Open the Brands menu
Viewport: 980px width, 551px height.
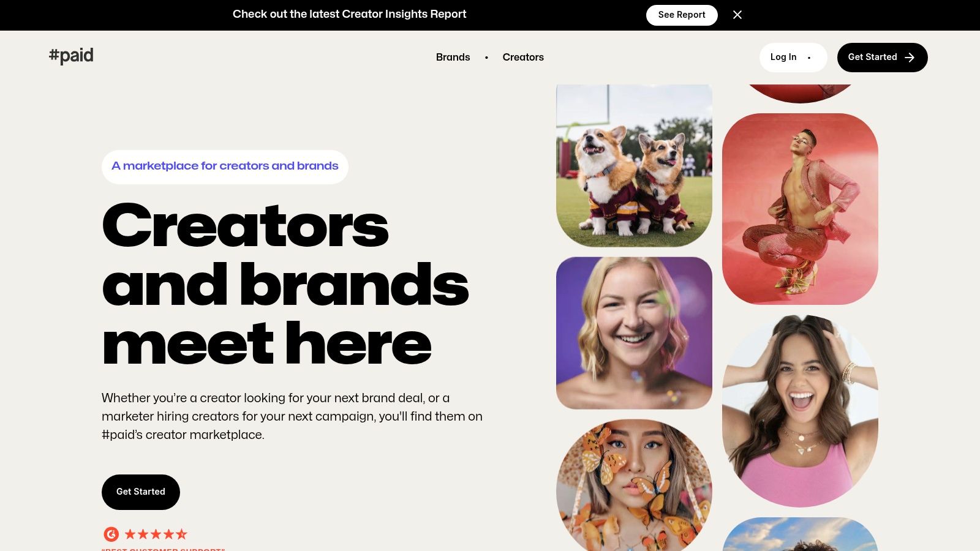point(453,57)
